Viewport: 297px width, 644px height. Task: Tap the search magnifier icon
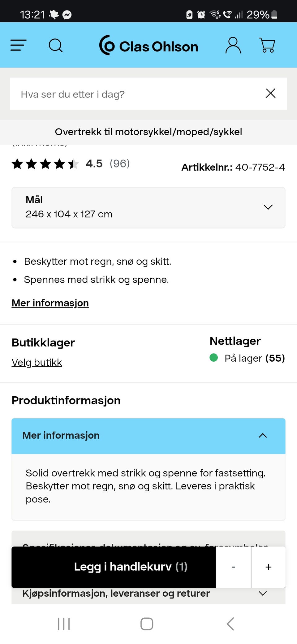[56, 46]
